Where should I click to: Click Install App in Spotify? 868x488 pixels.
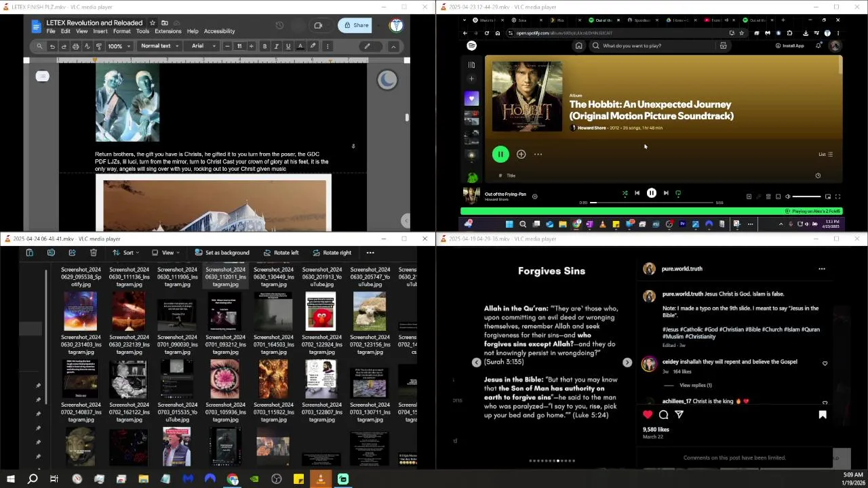789,45
